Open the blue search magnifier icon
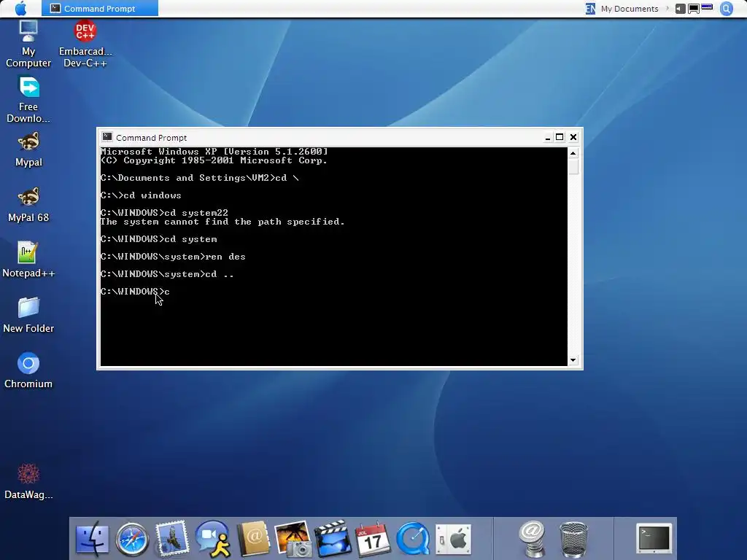Viewport: 747px width, 560px height. coord(727,9)
